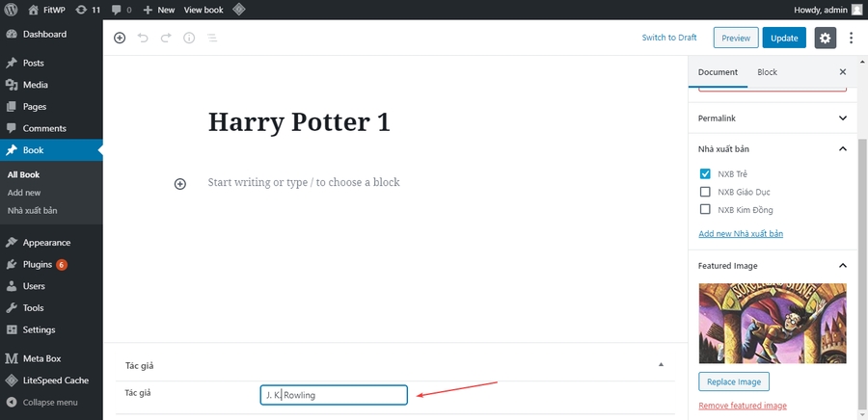
Task: Toggle the settings gear icon
Action: (825, 38)
